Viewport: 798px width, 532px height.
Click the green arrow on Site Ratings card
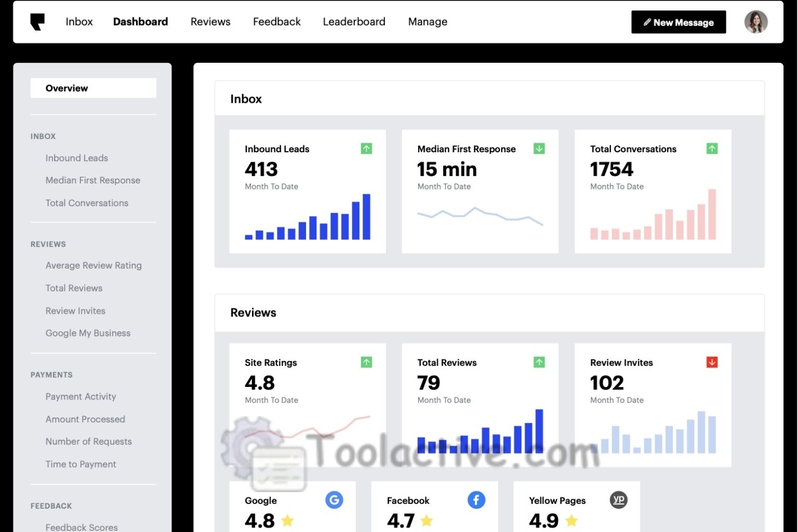366,362
